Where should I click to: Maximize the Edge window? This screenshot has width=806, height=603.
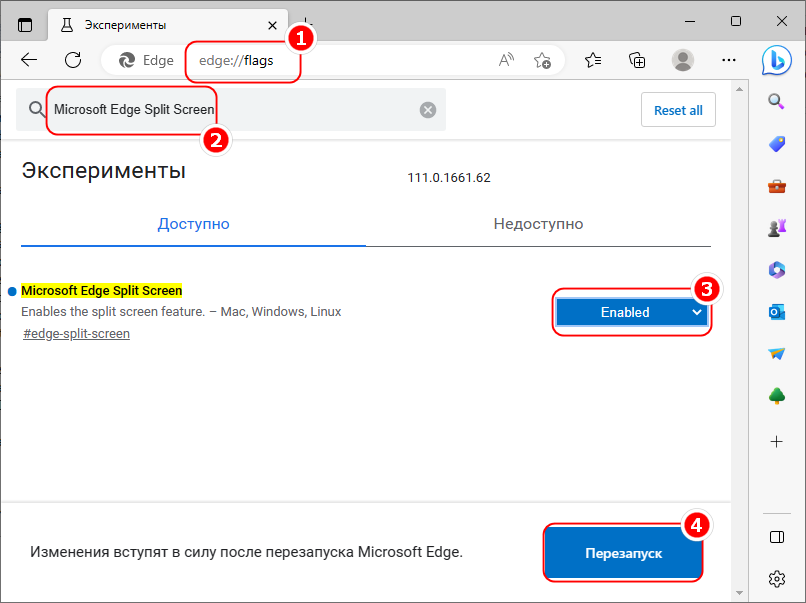(x=736, y=21)
